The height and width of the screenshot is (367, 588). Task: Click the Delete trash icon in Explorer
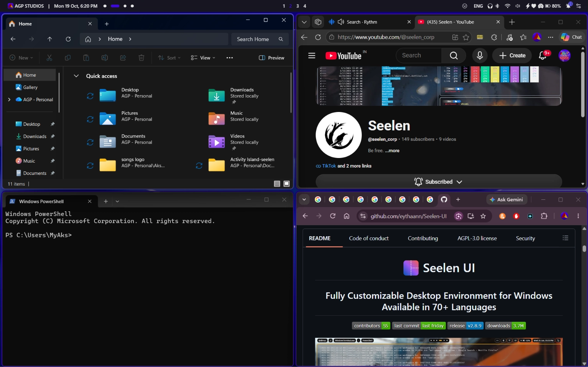[141, 58]
